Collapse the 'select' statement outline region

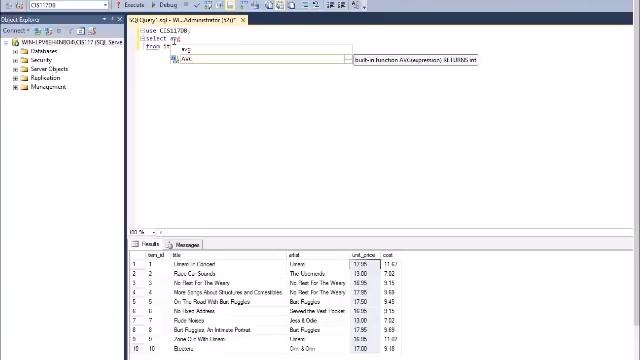pyautogui.click(x=142, y=38)
